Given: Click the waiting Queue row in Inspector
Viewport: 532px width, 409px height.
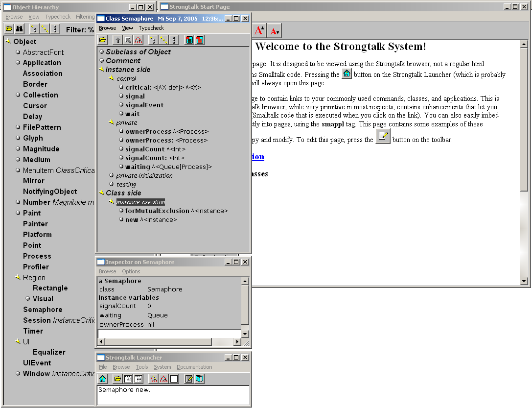Looking at the screenshot, I should [169, 315].
